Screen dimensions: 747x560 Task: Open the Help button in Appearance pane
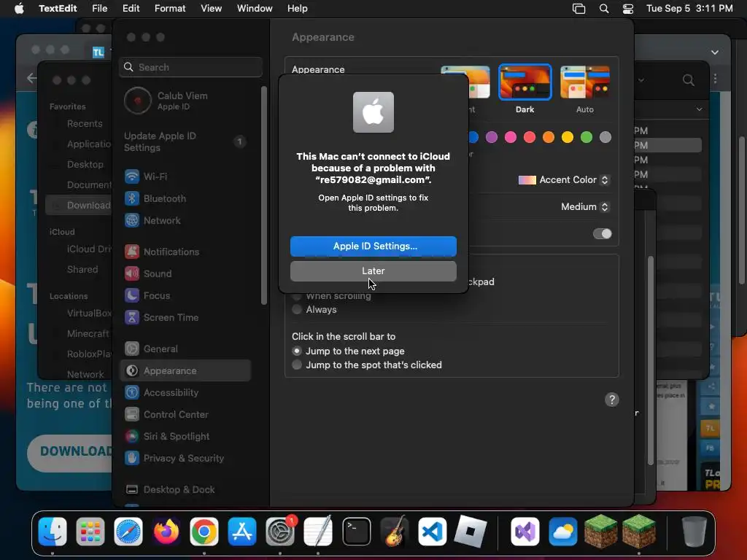click(x=612, y=400)
